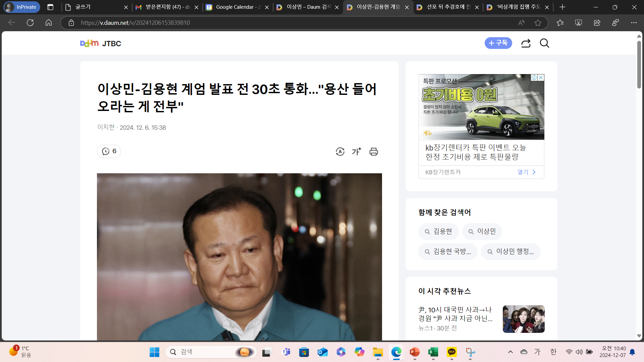The image size is (644, 362).
Task: Toggle Korean/English IME indicator 한 in tray
Action: pyautogui.click(x=553, y=352)
